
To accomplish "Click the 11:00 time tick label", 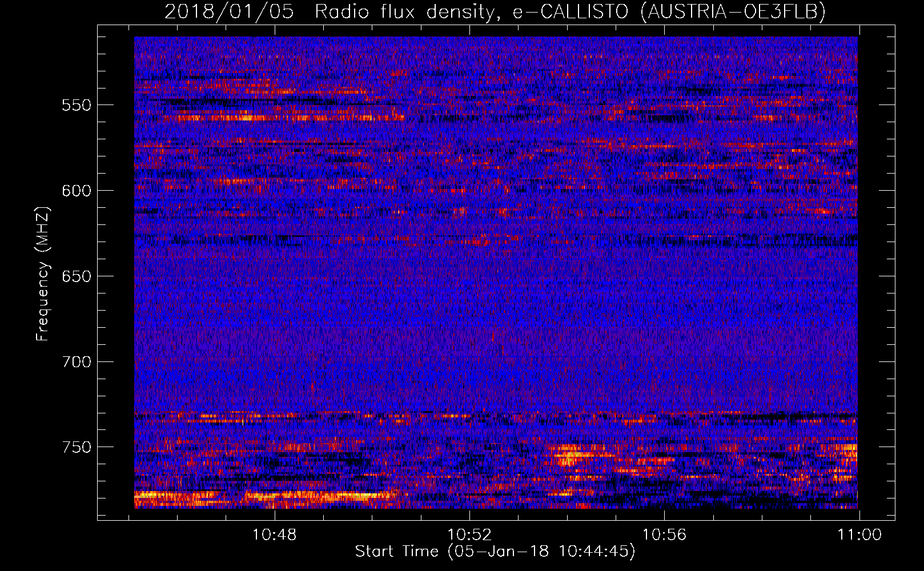I will [859, 535].
